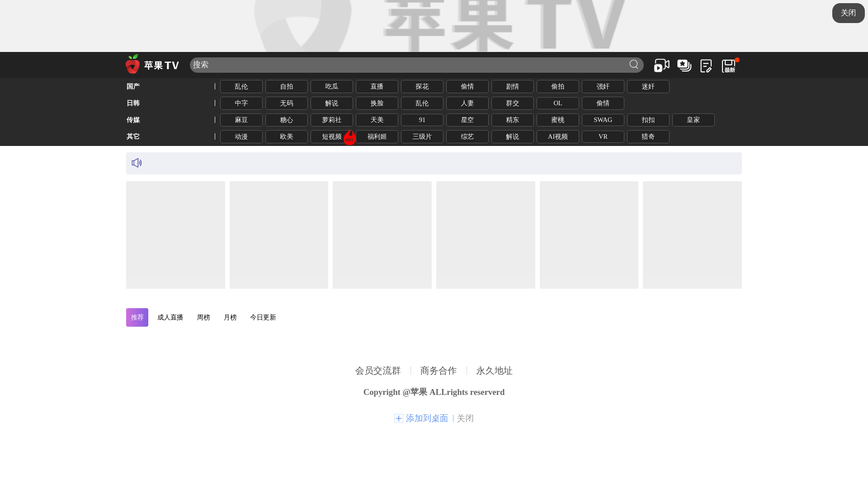Select the 动漫 tag
Image resolution: width=868 pixels, height=488 pixels.
pos(241,137)
